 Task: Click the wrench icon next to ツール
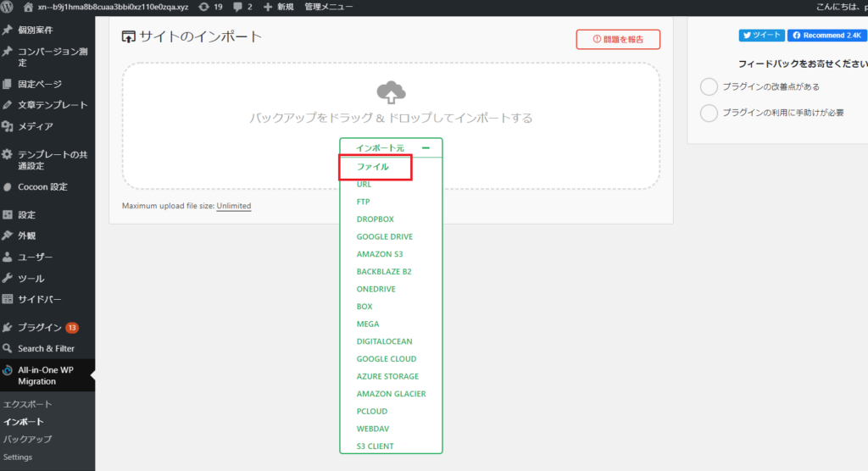(x=7, y=279)
